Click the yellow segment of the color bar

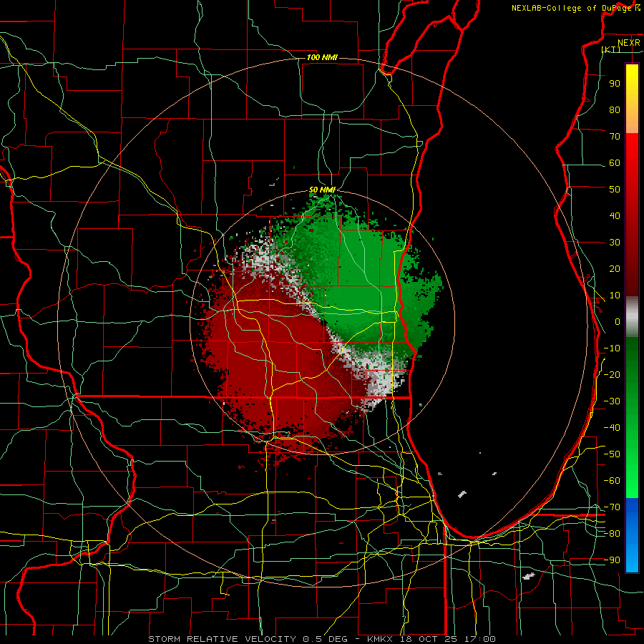pos(632,99)
